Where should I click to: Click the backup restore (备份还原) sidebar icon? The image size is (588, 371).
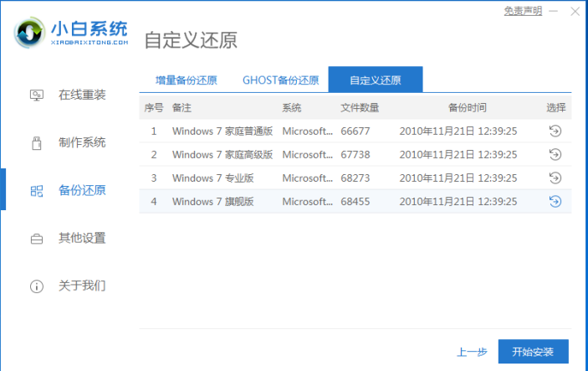click(37, 190)
